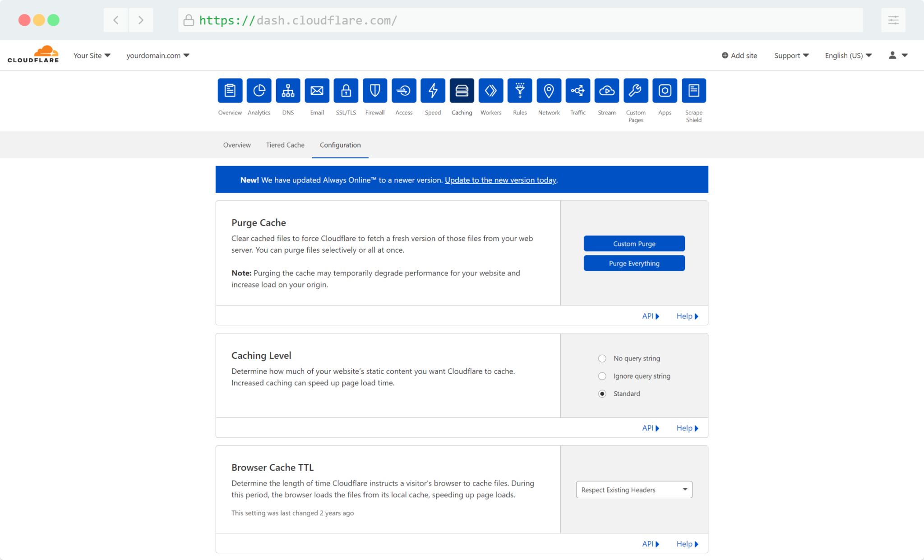Open the SSL/TLS lock icon
The width and height of the screenshot is (924, 560).
[346, 91]
